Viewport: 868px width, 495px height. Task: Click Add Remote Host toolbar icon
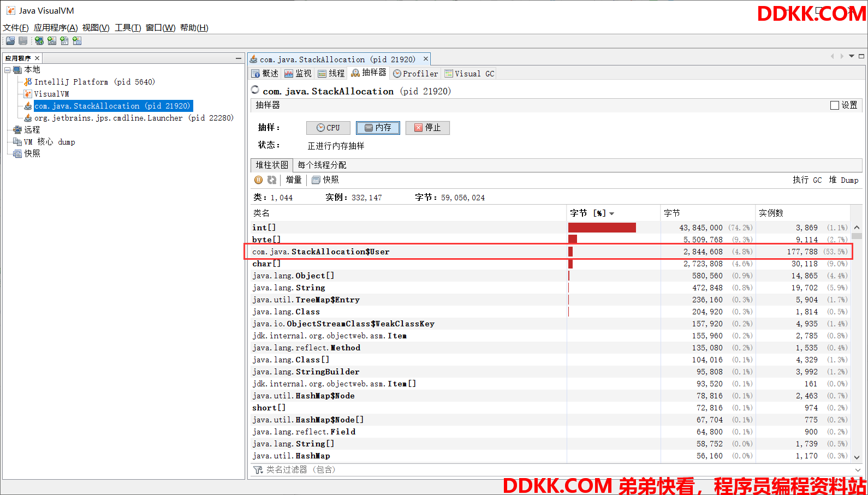pos(39,41)
